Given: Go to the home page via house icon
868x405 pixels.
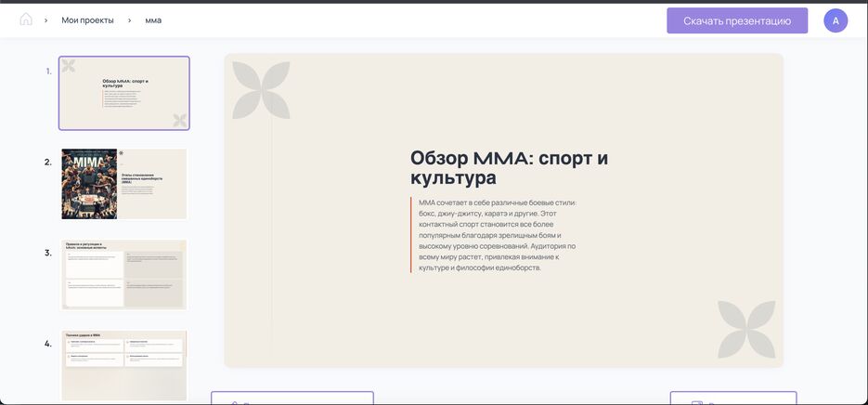Looking at the screenshot, I should pyautogui.click(x=26, y=20).
